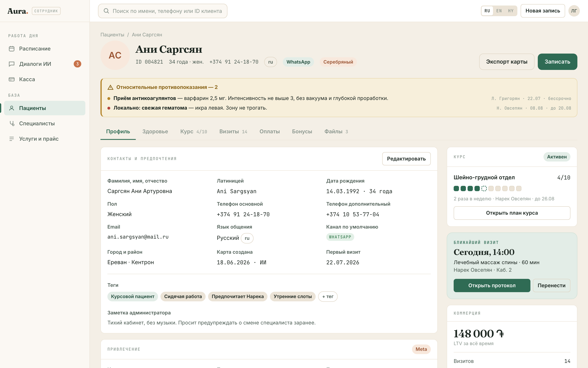This screenshot has height=368, width=588.
Task: Click the Утренние слоты tag
Action: tap(293, 296)
